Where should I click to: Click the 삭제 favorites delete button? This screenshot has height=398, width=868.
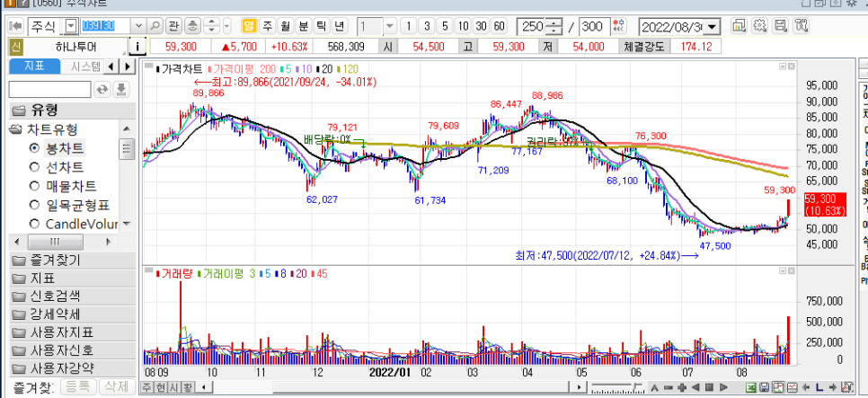117,386
